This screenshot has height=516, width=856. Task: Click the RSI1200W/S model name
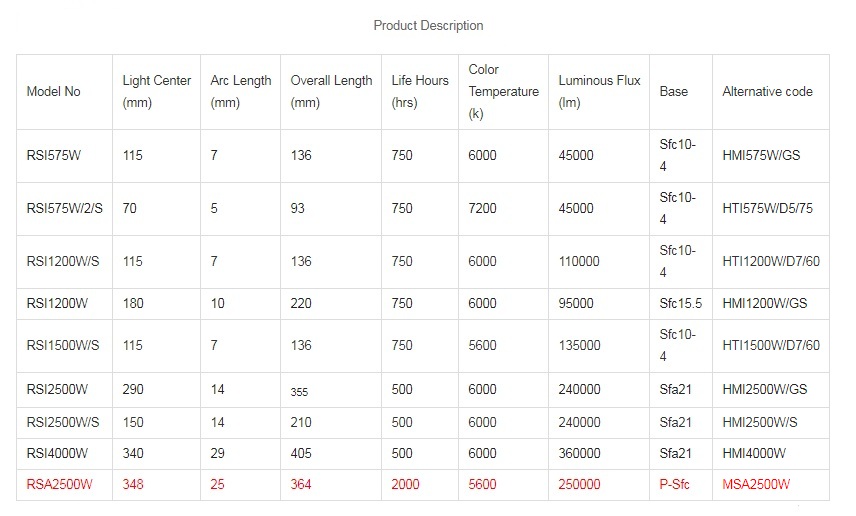point(63,262)
